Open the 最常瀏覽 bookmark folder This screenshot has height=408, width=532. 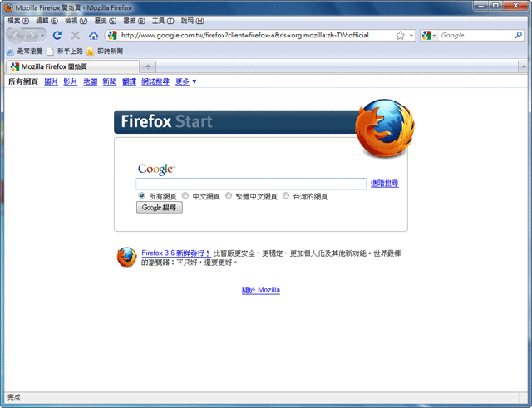point(25,52)
